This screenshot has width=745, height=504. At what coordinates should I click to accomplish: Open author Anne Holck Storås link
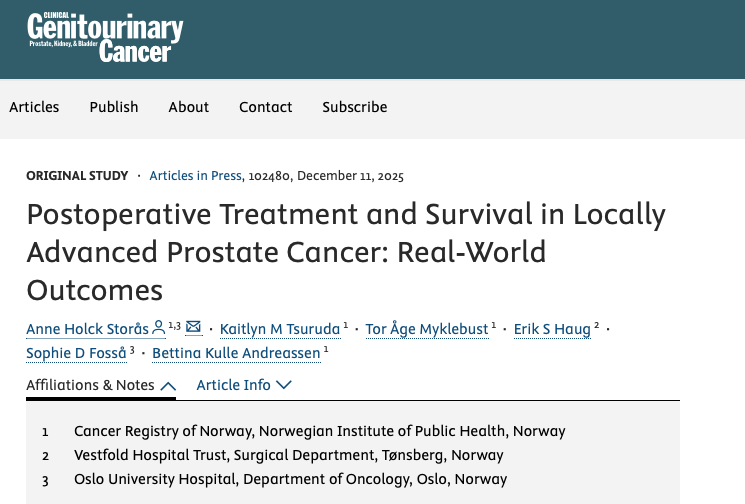click(x=87, y=329)
